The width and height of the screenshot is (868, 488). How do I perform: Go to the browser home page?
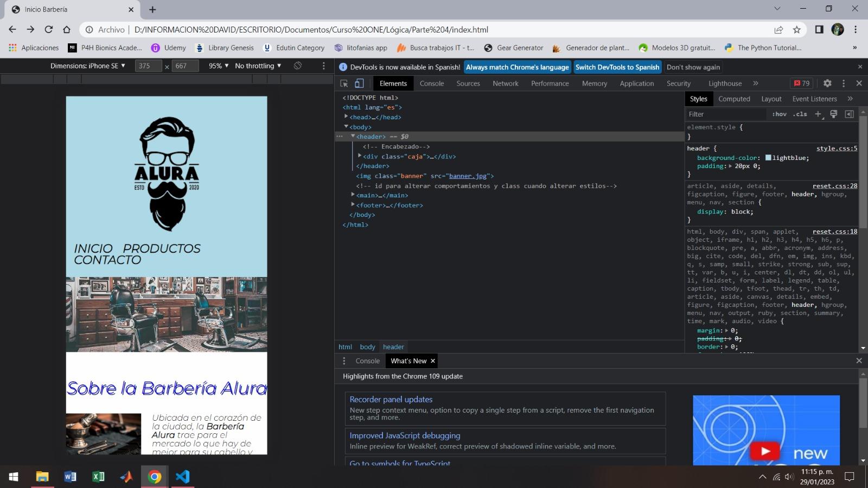tap(67, 30)
